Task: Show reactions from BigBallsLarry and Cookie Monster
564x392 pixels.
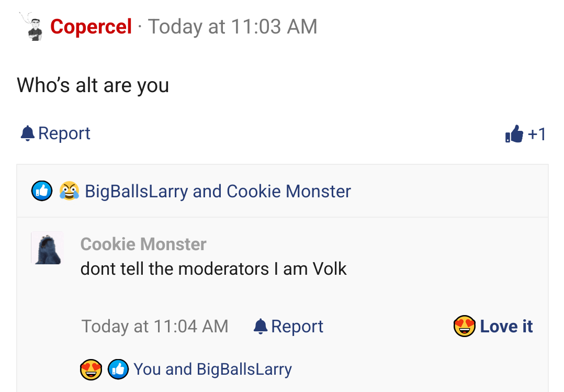Action: pos(218,192)
